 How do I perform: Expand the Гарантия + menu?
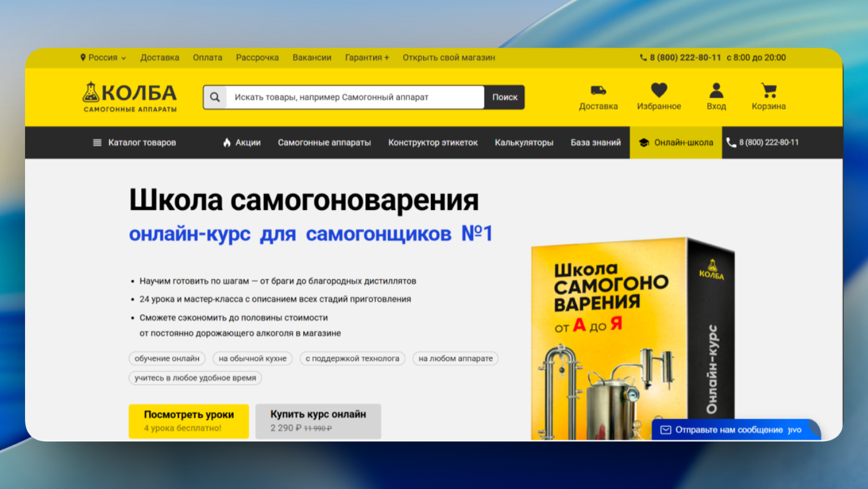[x=367, y=58]
